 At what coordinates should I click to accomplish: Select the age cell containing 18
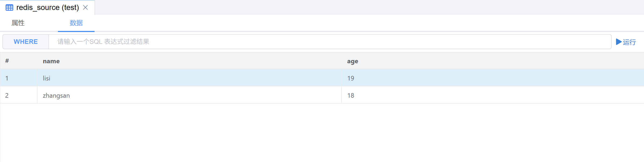coord(351,95)
